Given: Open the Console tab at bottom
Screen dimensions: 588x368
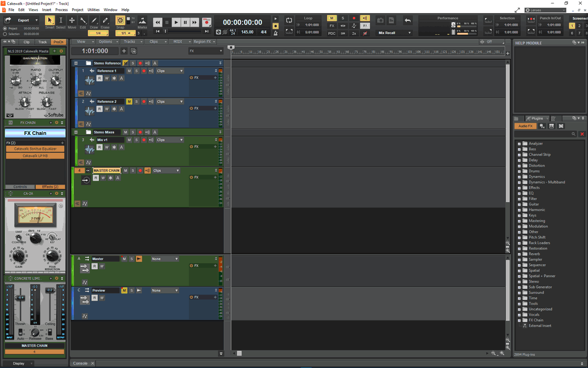Looking at the screenshot, I should (80, 363).
